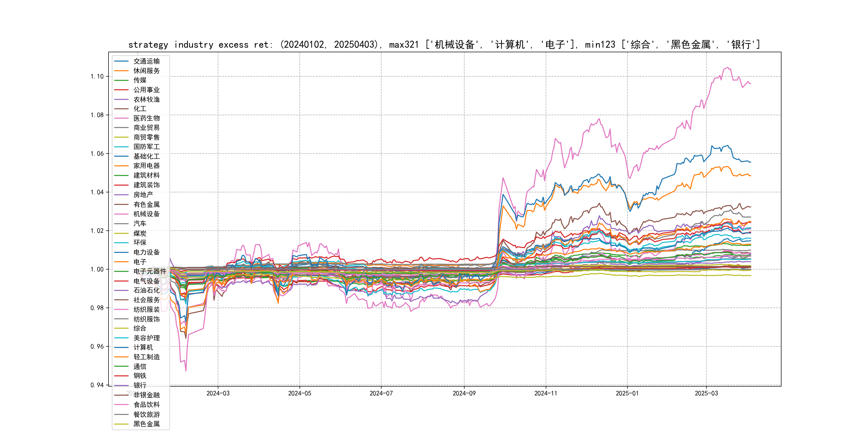The height and width of the screenshot is (434, 868).
Task: Select the 电子元器件 legend entry
Action: tap(149, 271)
